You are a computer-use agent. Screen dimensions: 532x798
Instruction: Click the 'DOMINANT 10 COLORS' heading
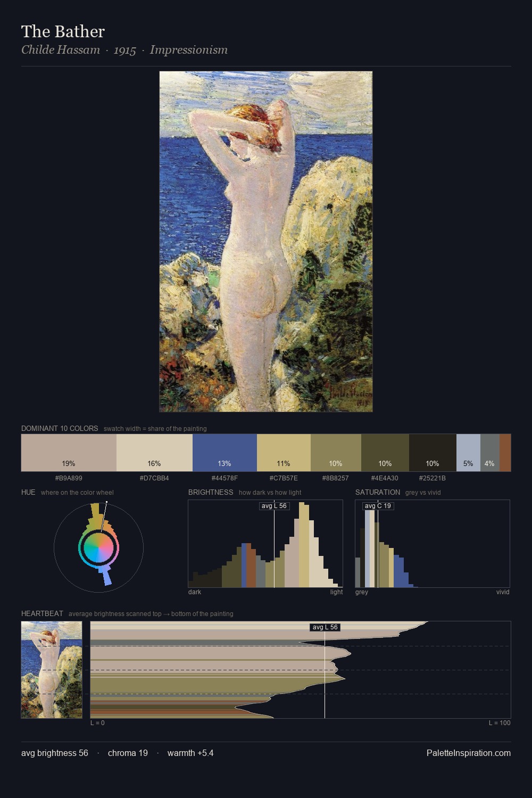60,428
